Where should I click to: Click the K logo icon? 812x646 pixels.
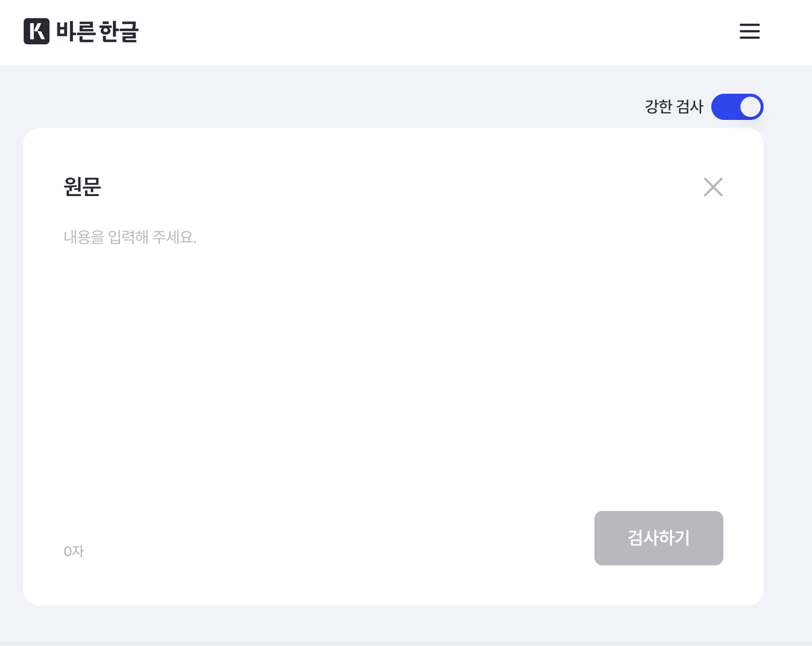(37, 32)
